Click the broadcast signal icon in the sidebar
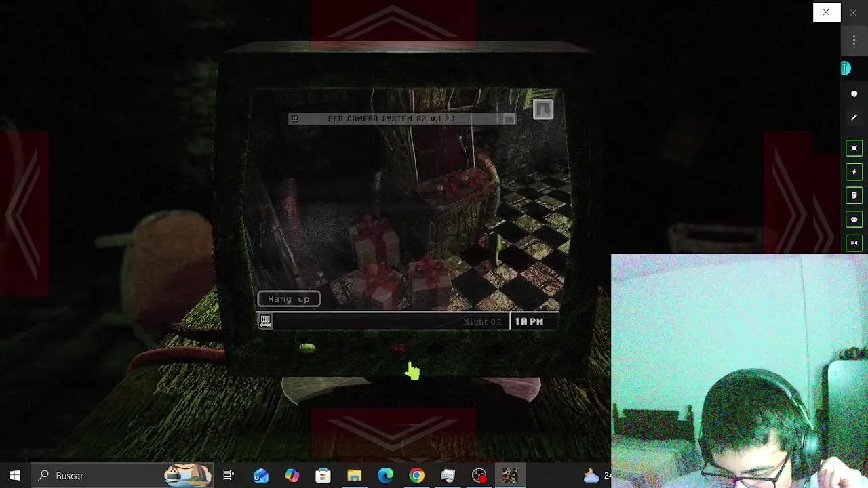Viewport: 868px width, 488px height. pyautogui.click(x=854, y=243)
